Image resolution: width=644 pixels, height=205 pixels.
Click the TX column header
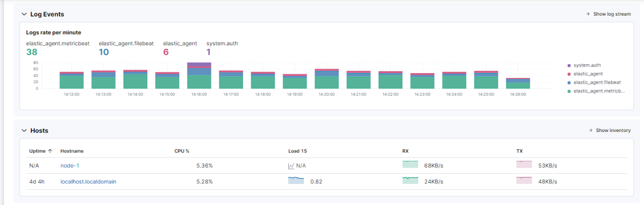pos(519,151)
